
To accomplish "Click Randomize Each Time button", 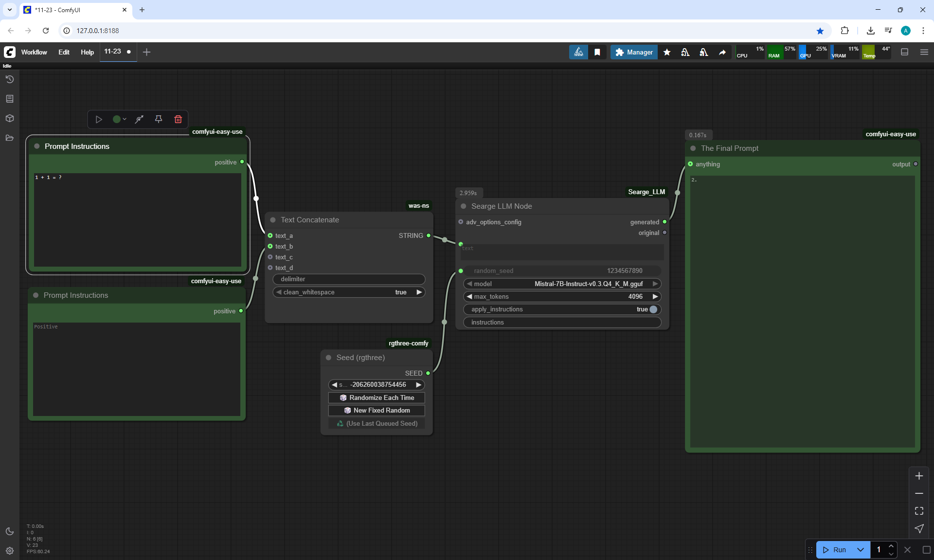I will point(377,397).
